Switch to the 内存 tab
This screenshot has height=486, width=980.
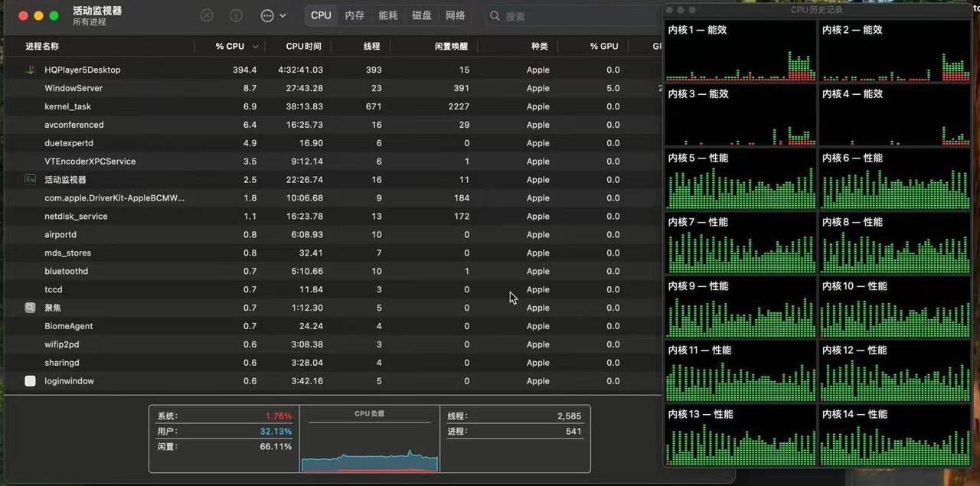coord(354,15)
